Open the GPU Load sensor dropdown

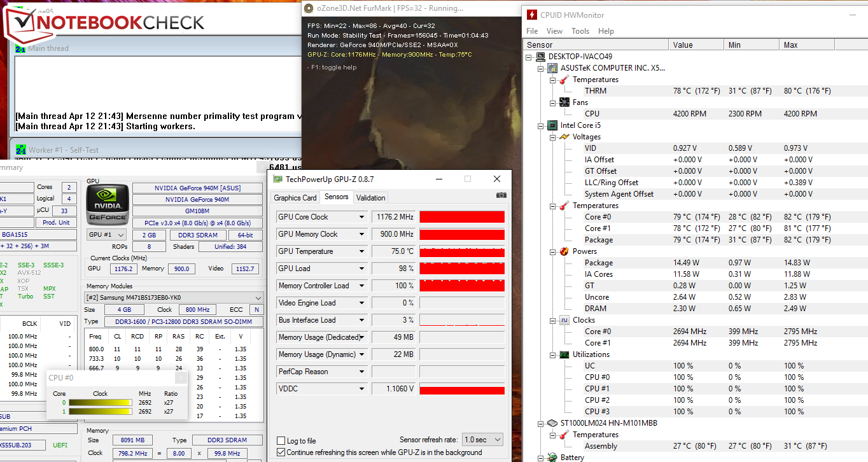pos(362,269)
